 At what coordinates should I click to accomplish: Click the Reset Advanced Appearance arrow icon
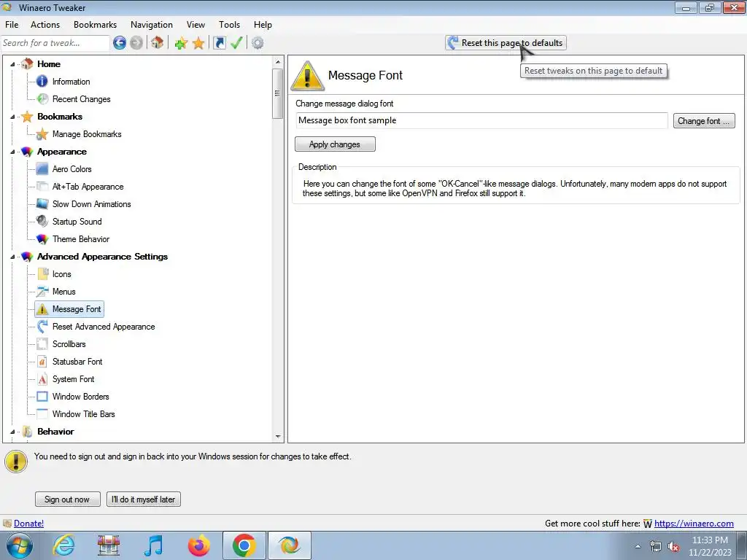[x=42, y=327]
